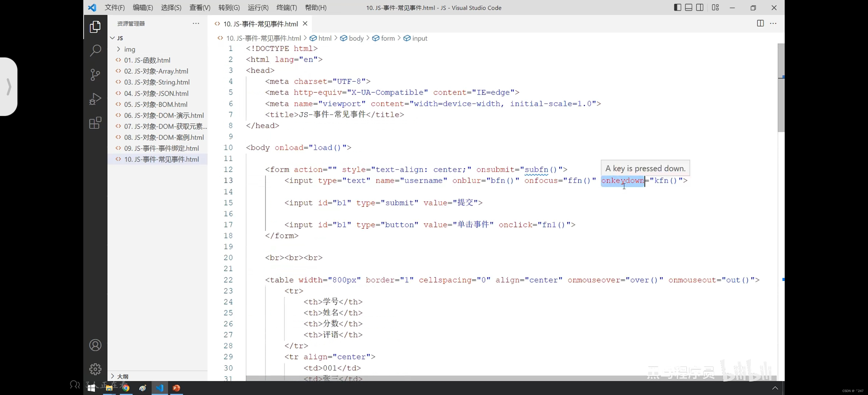
Task: Open 02. JS-对象-Array.html file
Action: (158, 71)
